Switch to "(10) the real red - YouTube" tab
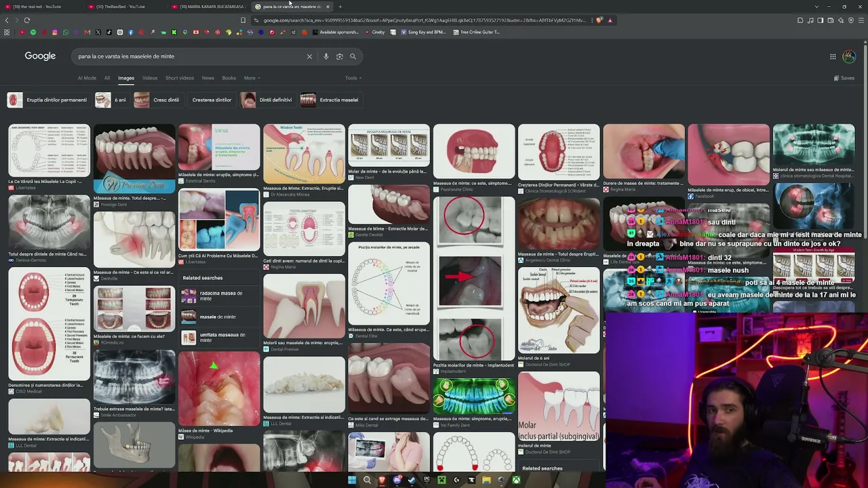This screenshot has height=488, width=868. [42, 7]
